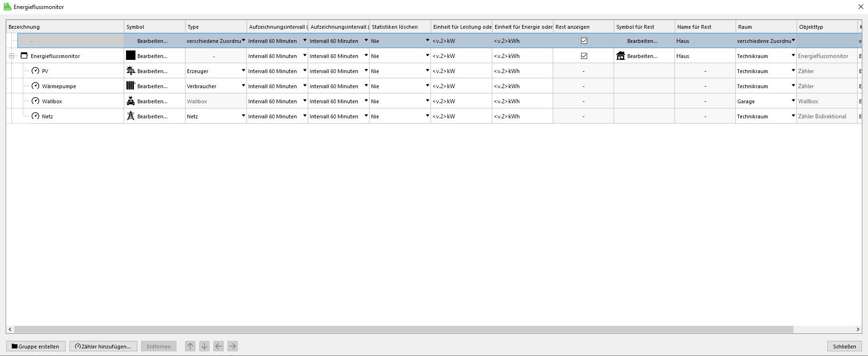
Task: Click the Statistiken löschen column header
Action: [x=400, y=27]
